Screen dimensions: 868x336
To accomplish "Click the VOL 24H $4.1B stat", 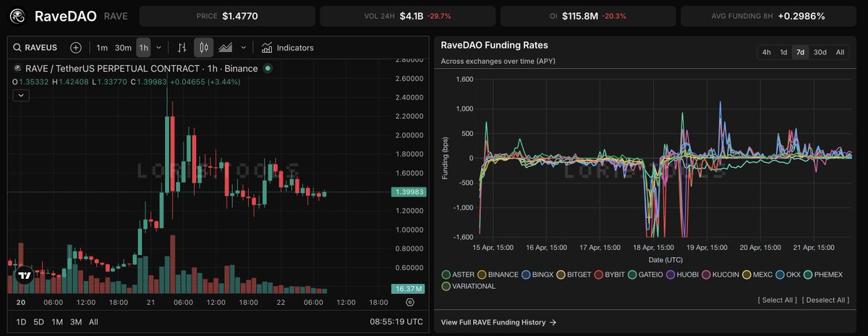I will tap(407, 16).
